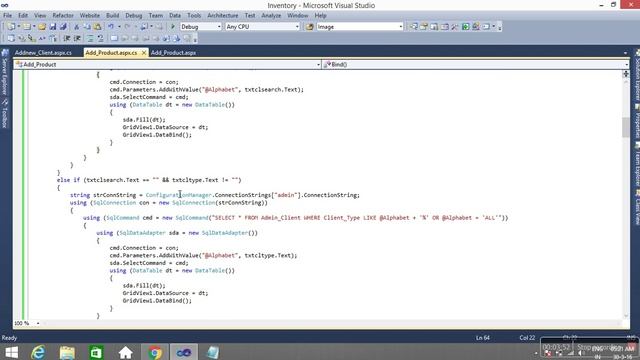Click the Ln 64 status bar entry
The width and height of the screenshot is (640, 360).
pyautogui.click(x=482, y=338)
